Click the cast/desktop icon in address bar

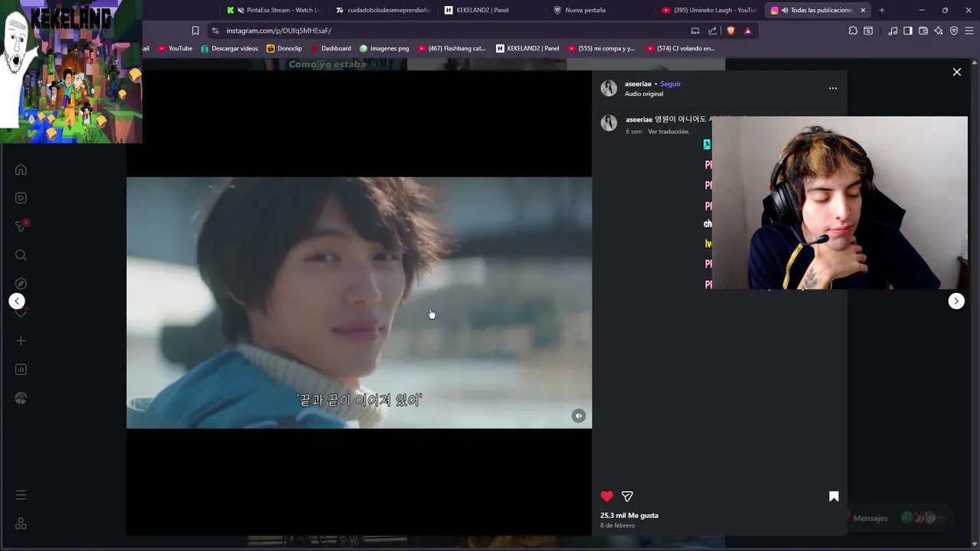click(695, 31)
